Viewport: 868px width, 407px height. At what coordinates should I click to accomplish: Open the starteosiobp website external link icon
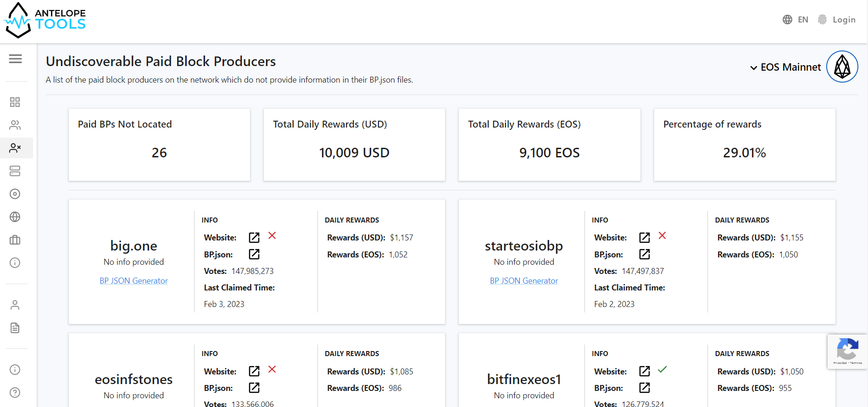(x=645, y=237)
